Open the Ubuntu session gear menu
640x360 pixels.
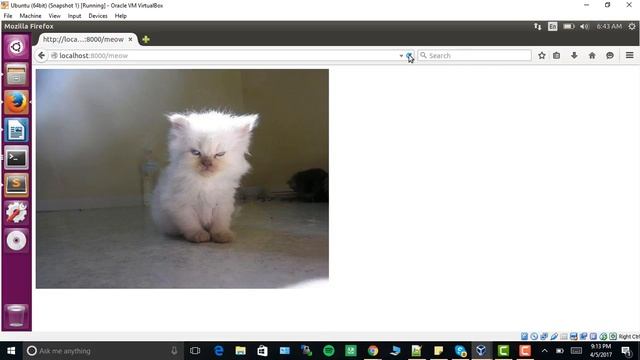pyautogui.click(x=632, y=27)
